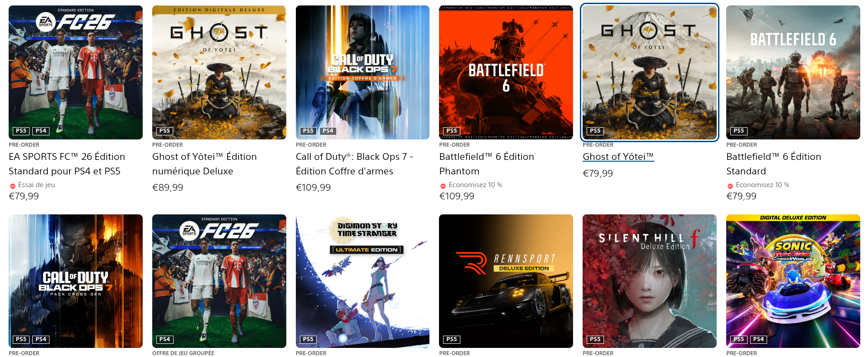This screenshot has width=868, height=357.
Task: Open the FC 26 PS4 bundle offer cover
Action: (219, 281)
